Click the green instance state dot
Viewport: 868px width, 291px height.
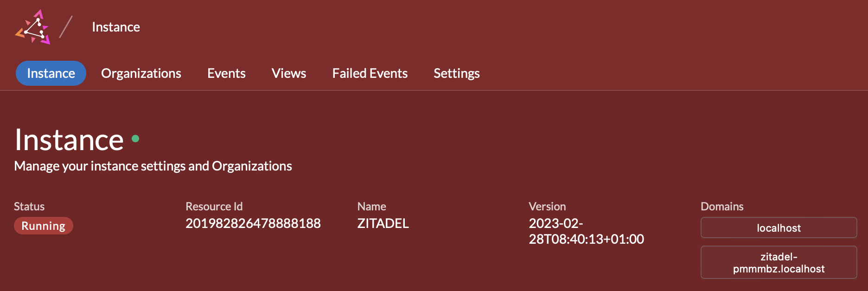[x=135, y=138]
